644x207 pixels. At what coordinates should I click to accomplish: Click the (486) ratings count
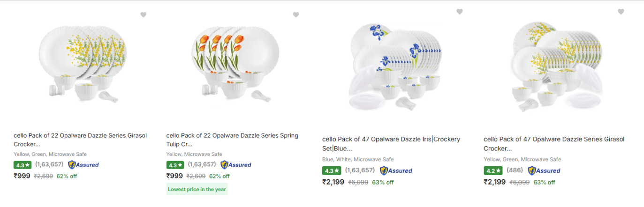[515, 171]
